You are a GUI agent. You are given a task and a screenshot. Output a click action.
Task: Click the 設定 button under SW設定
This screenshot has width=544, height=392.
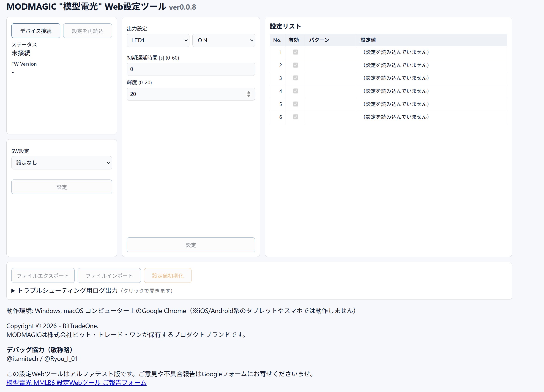(x=62, y=187)
